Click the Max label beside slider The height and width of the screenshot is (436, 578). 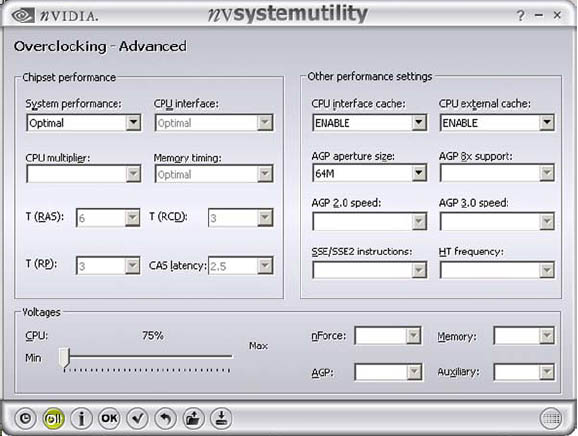258,346
